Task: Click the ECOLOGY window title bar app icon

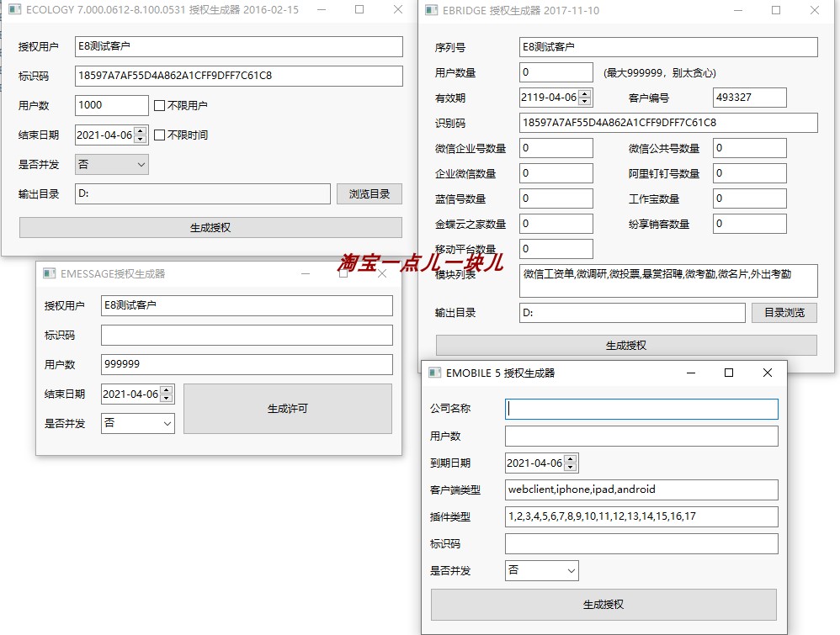Action: tap(13, 9)
